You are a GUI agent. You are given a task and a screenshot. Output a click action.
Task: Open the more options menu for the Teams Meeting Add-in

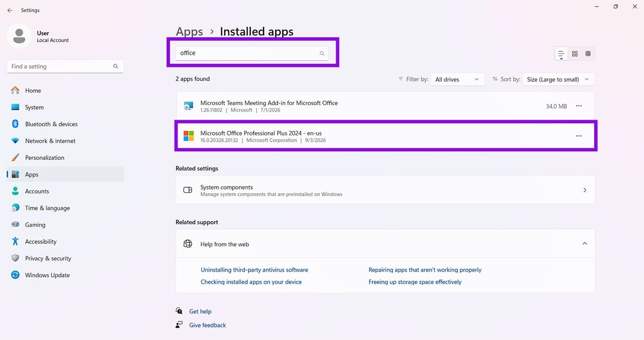pyautogui.click(x=579, y=106)
